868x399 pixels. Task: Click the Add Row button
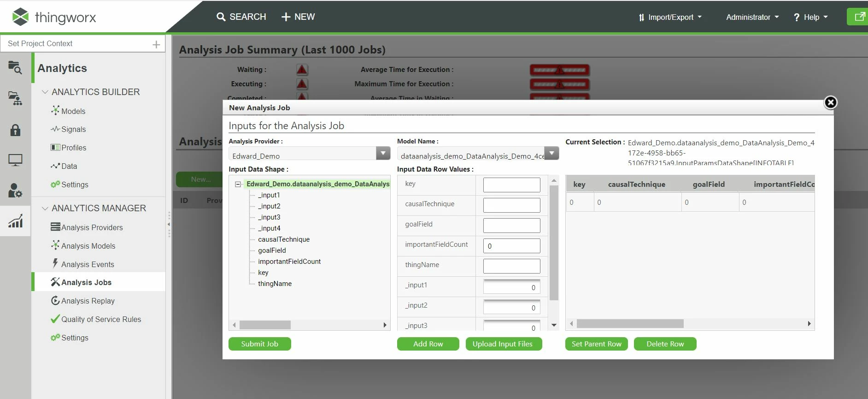428,344
